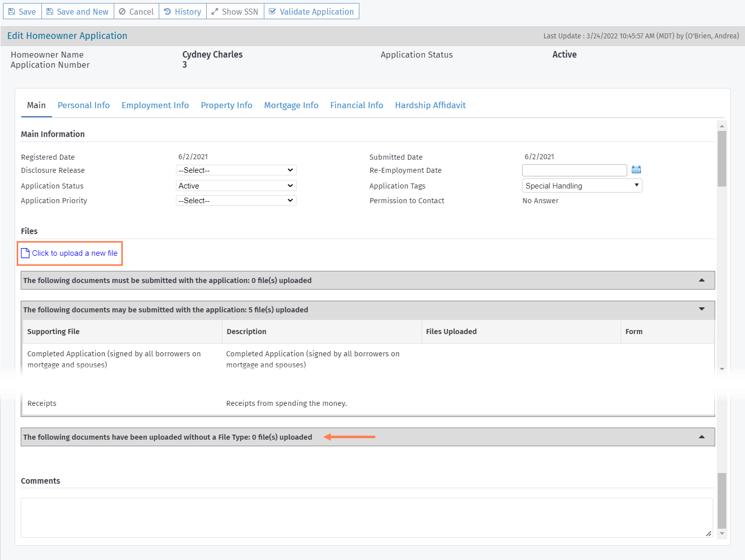Open the Application Priority dropdown

[x=236, y=201]
